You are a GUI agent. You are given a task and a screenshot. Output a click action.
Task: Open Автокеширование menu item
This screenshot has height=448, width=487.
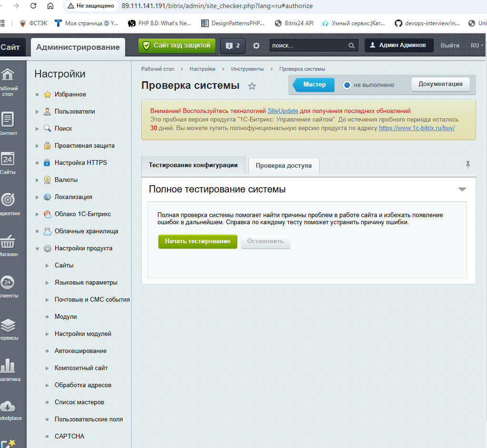click(80, 351)
